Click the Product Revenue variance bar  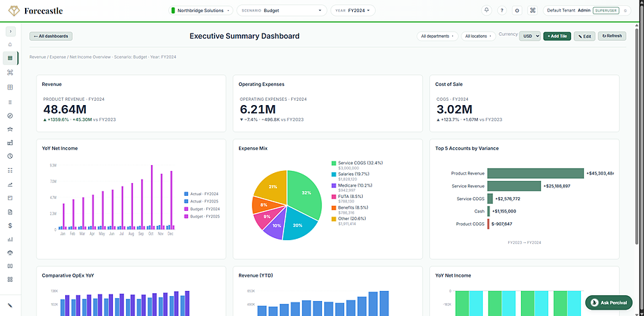(535, 173)
